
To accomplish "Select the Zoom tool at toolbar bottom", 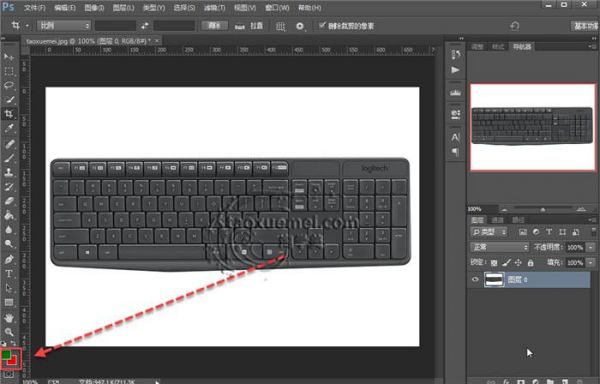I will point(9,332).
